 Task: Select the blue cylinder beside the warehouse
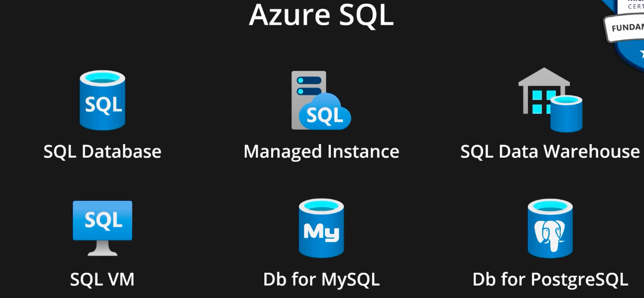click(x=566, y=114)
